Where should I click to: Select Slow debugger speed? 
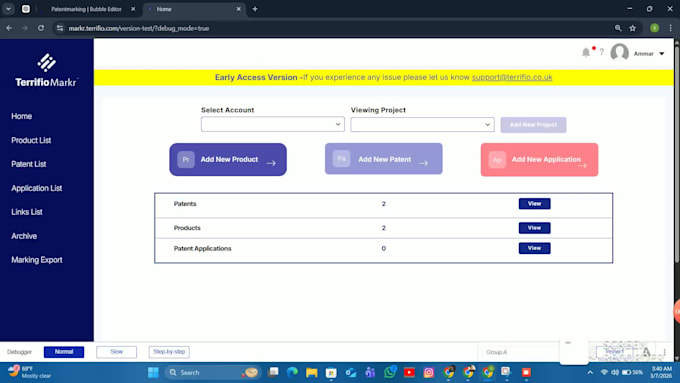tap(117, 352)
